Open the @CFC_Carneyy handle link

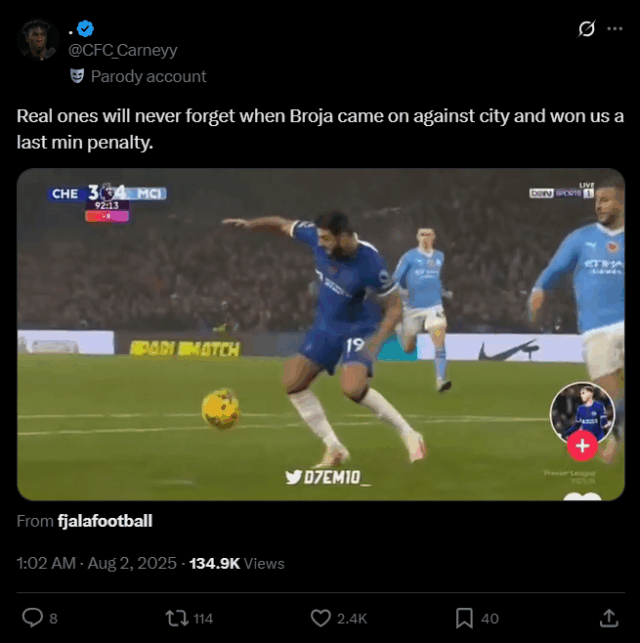click(x=123, y=50)
